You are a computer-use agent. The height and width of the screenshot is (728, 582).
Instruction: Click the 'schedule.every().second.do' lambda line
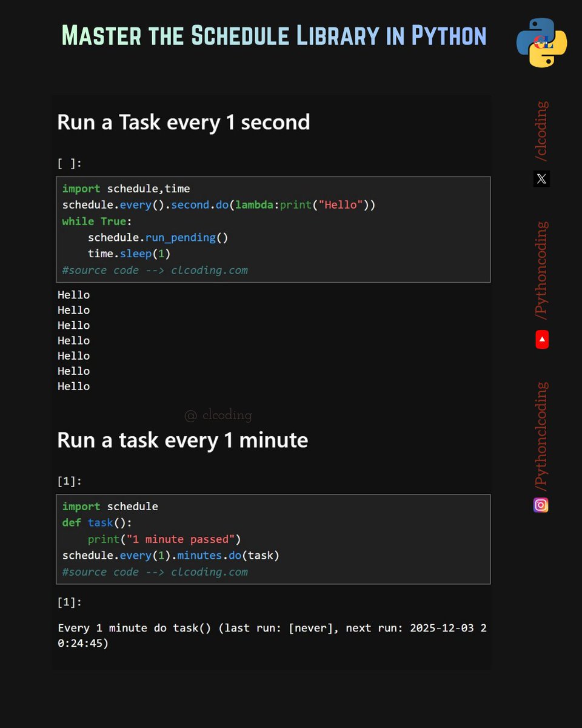click(219, 205)
